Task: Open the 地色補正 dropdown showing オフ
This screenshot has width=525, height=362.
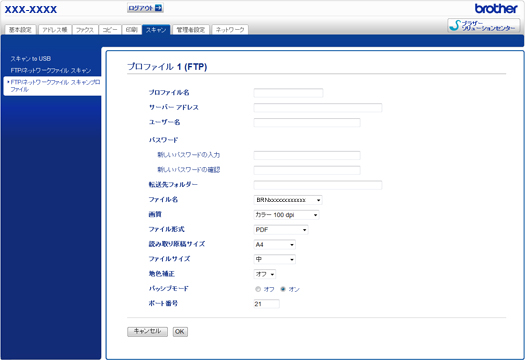Action: [x=265, y=274]
